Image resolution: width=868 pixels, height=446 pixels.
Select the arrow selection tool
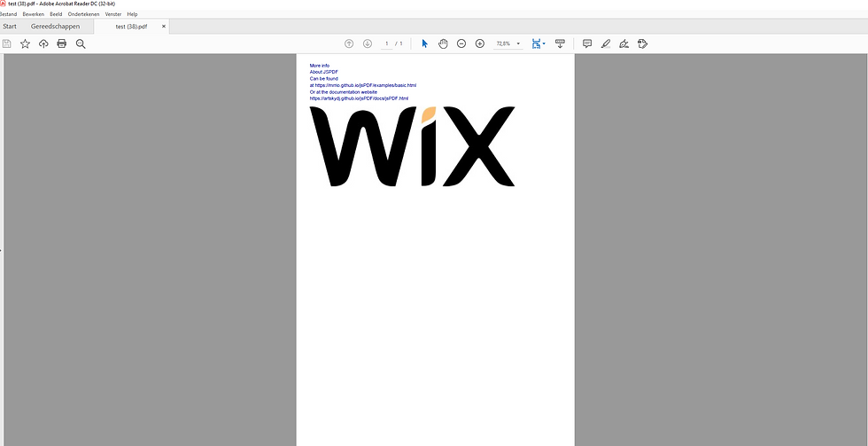click(x=424, y=43)
